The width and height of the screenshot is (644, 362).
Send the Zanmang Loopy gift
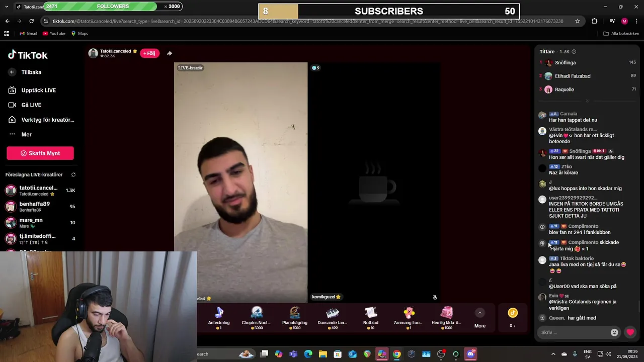tap(408, 318)
